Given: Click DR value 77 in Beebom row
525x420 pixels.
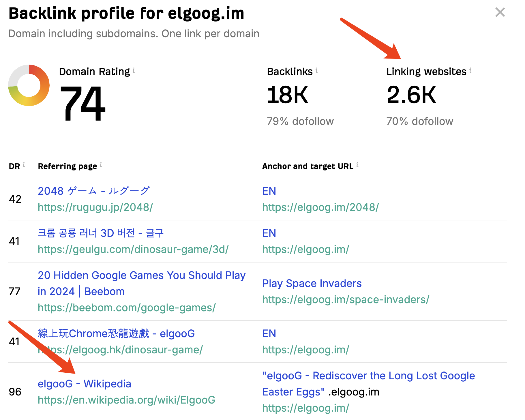Looking at the screenshot, I should pos(15,291).
